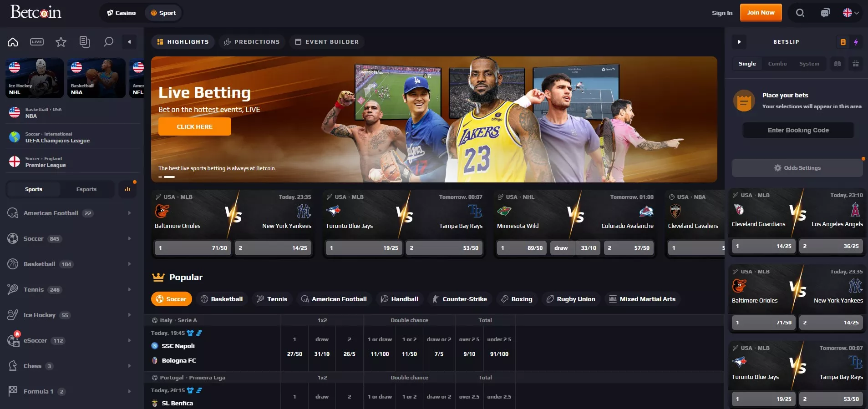
Task: Open the LIVE events icon
Action: click(37, 42)
